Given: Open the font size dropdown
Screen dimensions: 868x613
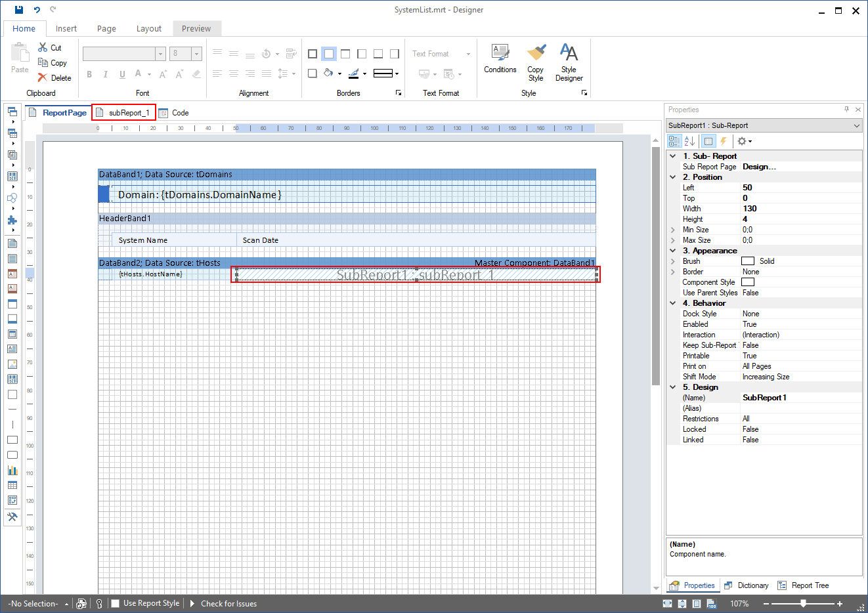Looking at the screenshot, I should coord(196,54).
